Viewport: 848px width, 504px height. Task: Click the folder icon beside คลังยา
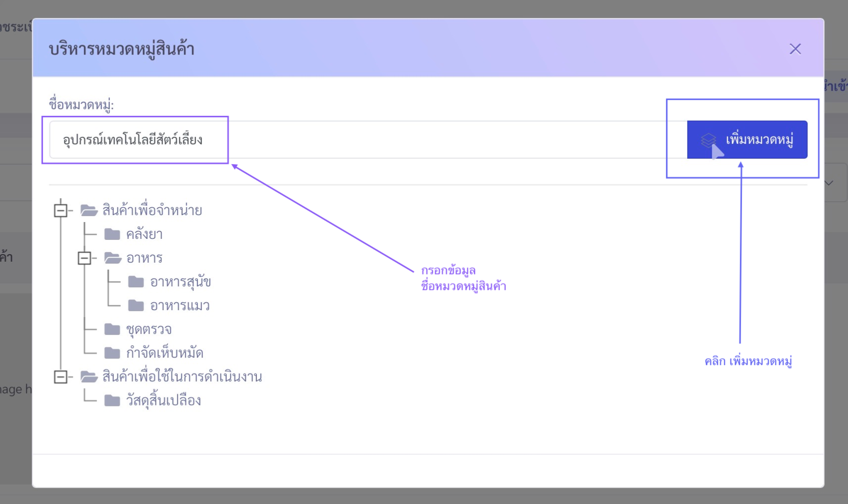click(x=112, y=234)
